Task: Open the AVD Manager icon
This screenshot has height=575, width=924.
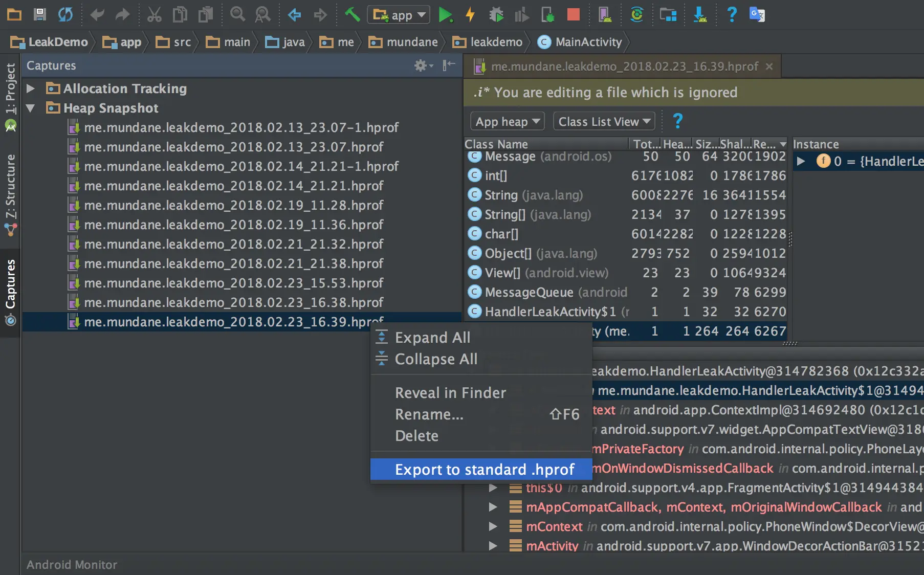Action: [x=605, y=15]
